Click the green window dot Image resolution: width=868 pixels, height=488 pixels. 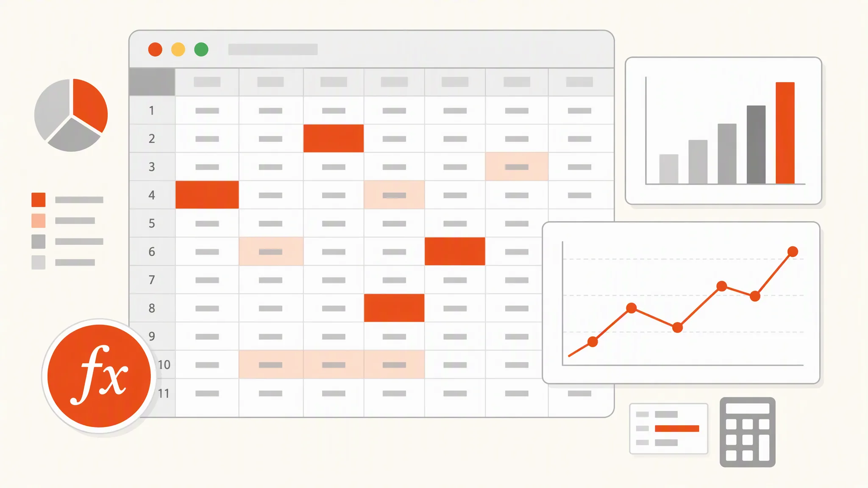[201, 50]
